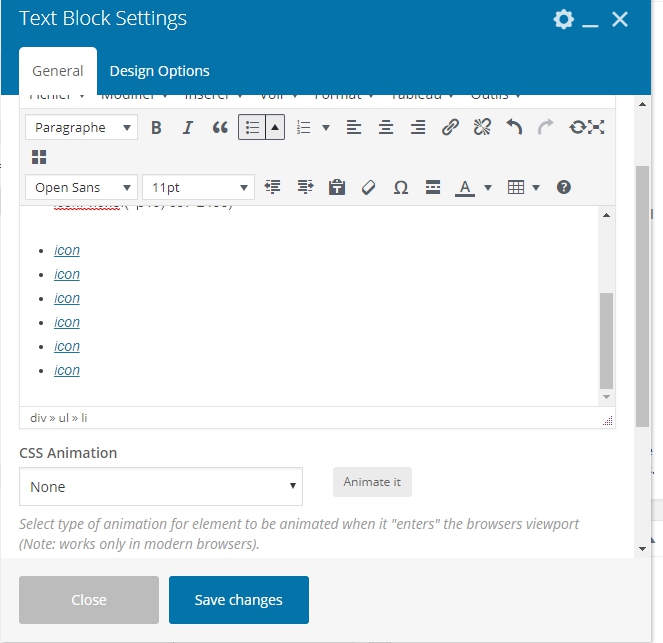Screen dimensions: 663x643
Task: Click the Animate it button
Action: click(372, 482)
